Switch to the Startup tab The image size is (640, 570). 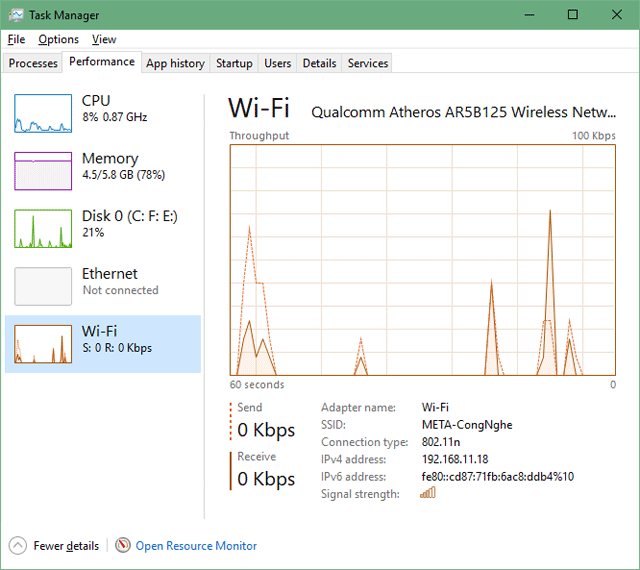[234, 63]
